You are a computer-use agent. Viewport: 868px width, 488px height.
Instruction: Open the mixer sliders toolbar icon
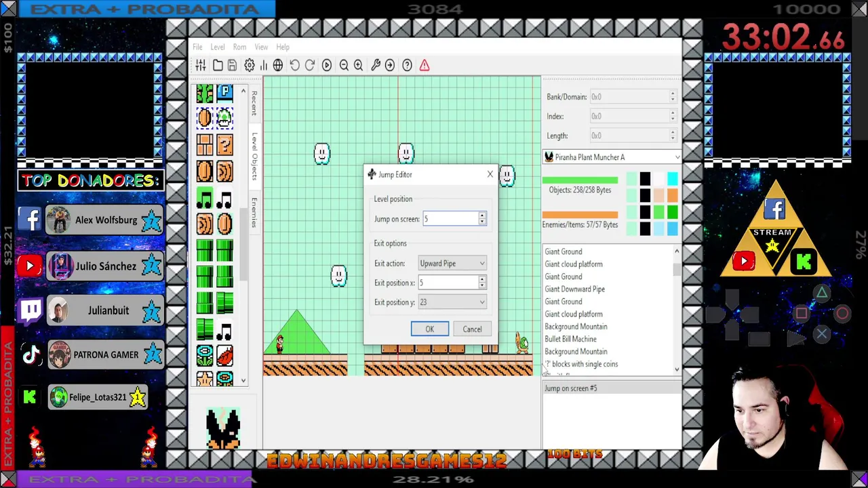pyautogui.click(x=201, y=65)
